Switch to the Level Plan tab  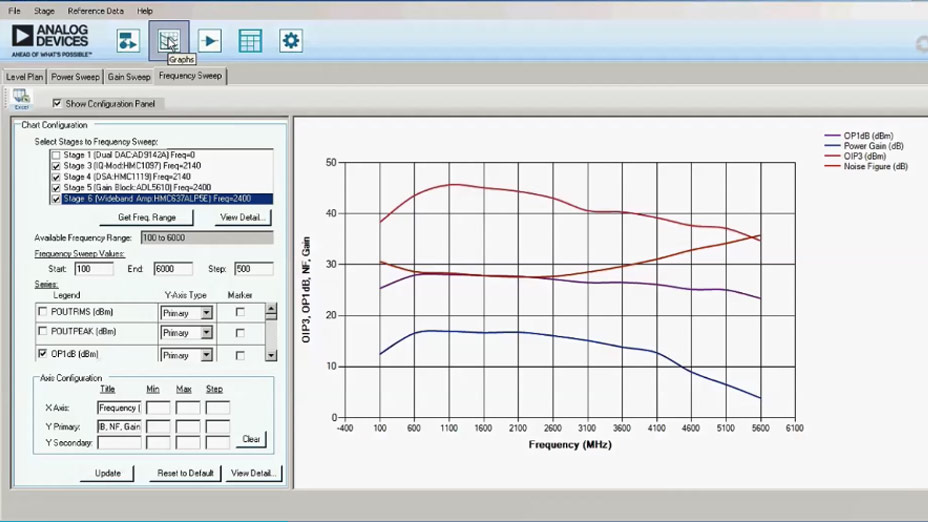tap(24, 77)
